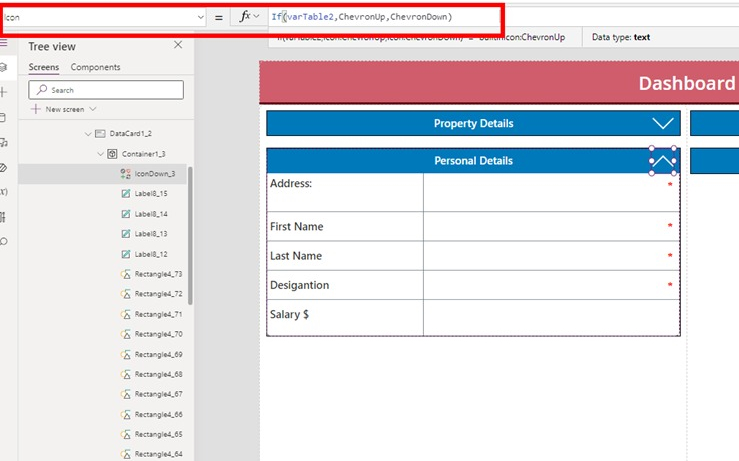Click the DataCard1_2 card icon

pos(100,134)
